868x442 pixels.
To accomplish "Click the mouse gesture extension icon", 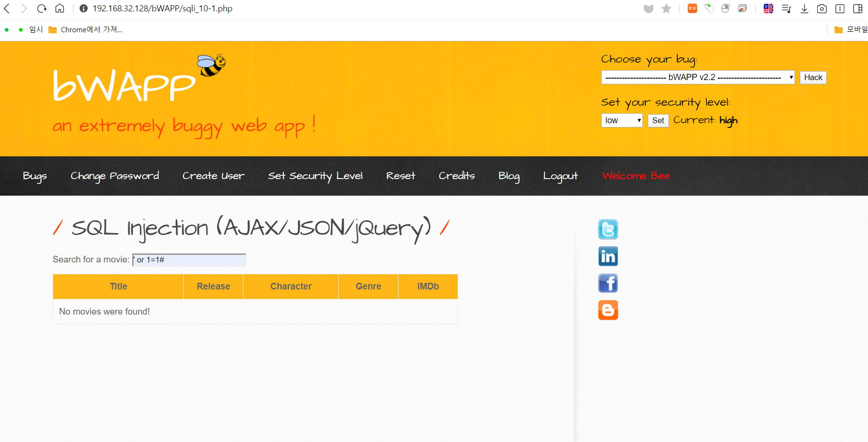I will point(725,9).
